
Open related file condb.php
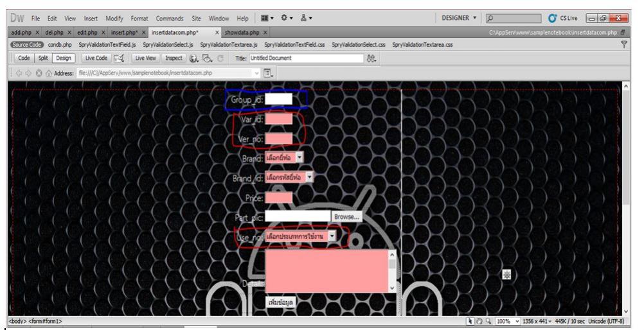(60, 44)
